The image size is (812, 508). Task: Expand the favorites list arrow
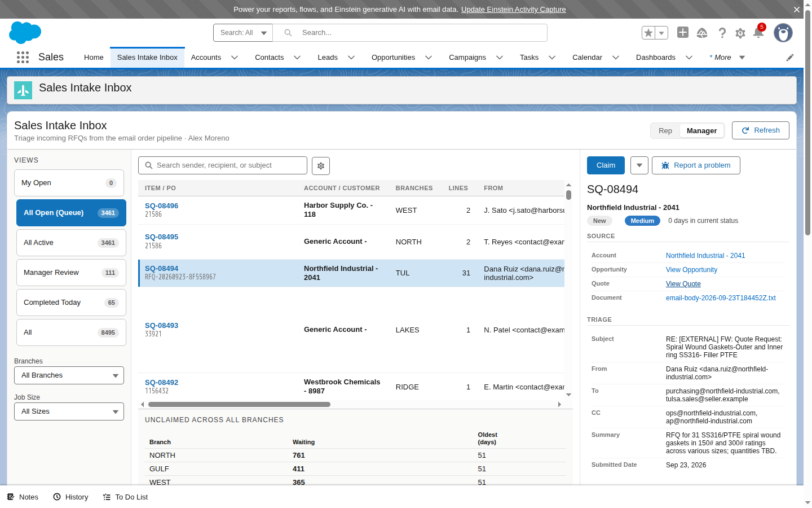tap(661, 33)
